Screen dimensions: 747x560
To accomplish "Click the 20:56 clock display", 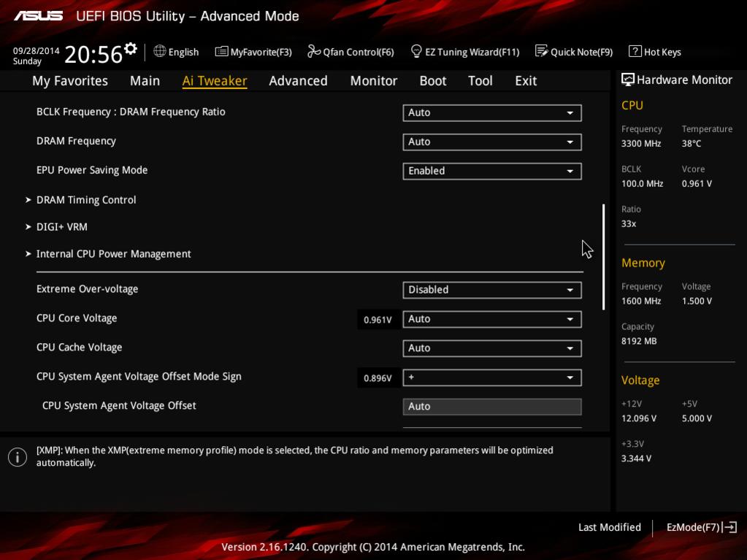I will pyautogui.click(x=93, y=54).
